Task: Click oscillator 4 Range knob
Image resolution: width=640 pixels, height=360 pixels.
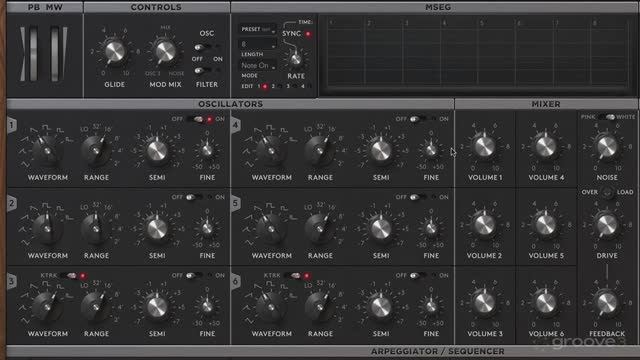Action: [x=320, y=151]
